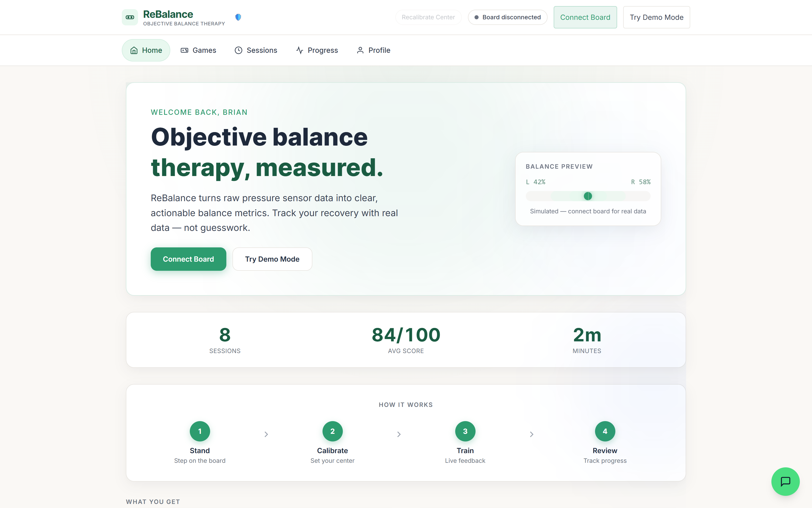Image resolution: width=812 pixels, height=508 pixels.
Task: Click the R 58% value
Action: pyautogui.click(x=641, y=182)
